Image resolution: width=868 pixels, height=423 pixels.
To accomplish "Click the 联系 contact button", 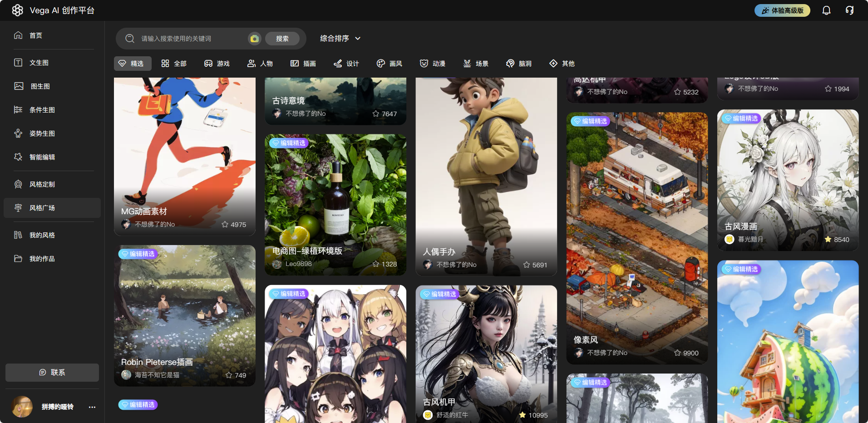I will [52, 373].
